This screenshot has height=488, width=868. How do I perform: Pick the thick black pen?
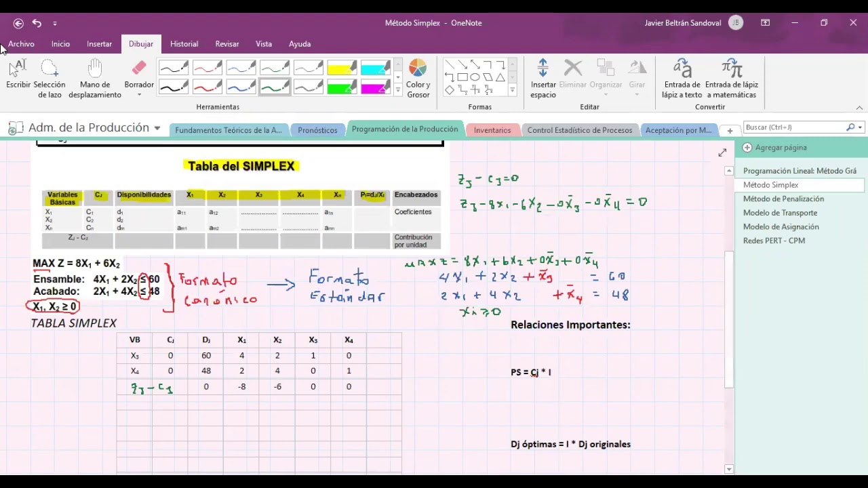[x=174, y=87]
